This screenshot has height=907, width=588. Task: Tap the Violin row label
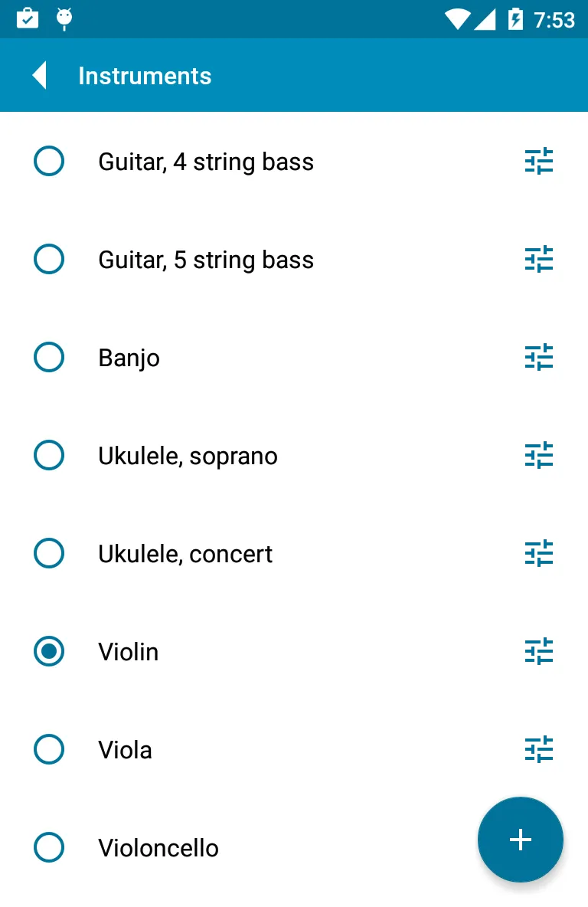128,651
